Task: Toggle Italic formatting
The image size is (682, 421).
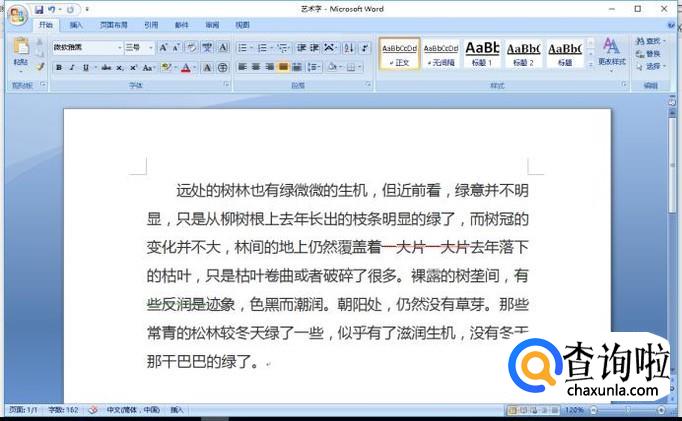Action: click(x=72, y=68)
